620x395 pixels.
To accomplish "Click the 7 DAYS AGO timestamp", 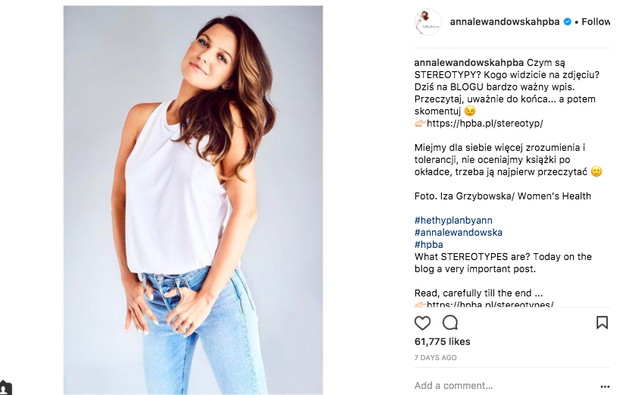I will point(435,358).
